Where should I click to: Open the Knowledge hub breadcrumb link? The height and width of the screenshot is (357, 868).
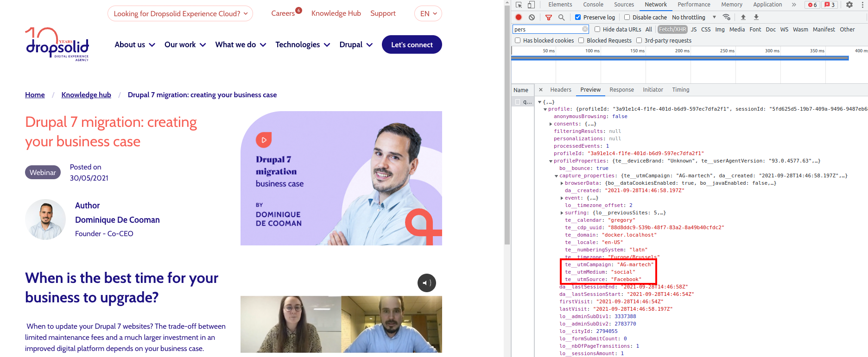[86, 95]
